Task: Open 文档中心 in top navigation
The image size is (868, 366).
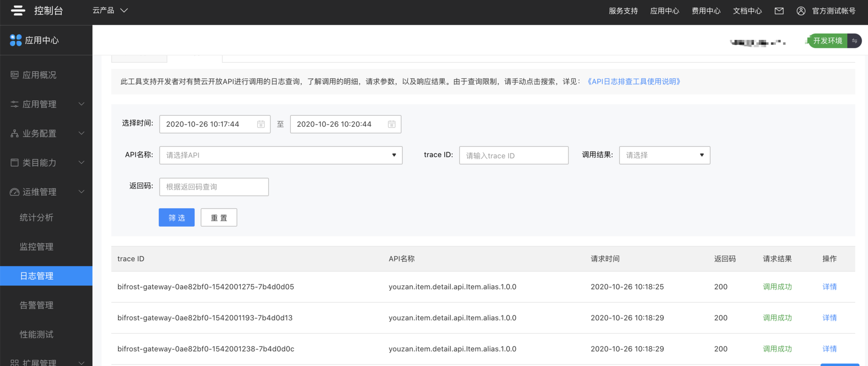Action: pos(747,11)
